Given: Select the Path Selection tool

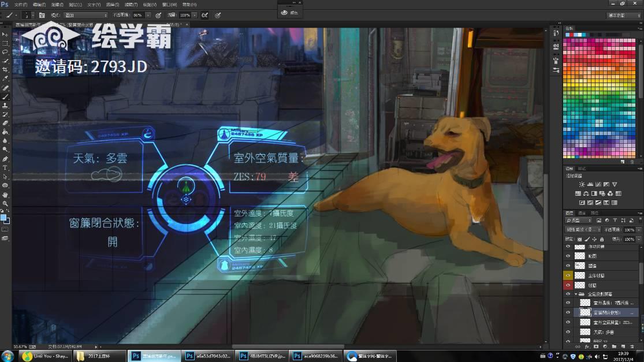Looking at the screenshot, I should click(5, 177).
